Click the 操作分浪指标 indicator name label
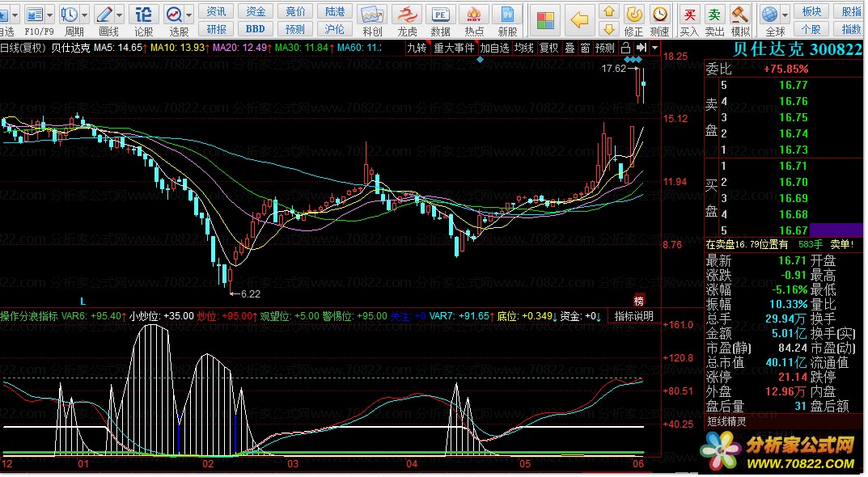Viewport: 868px width, 477px height. [29, 316]
